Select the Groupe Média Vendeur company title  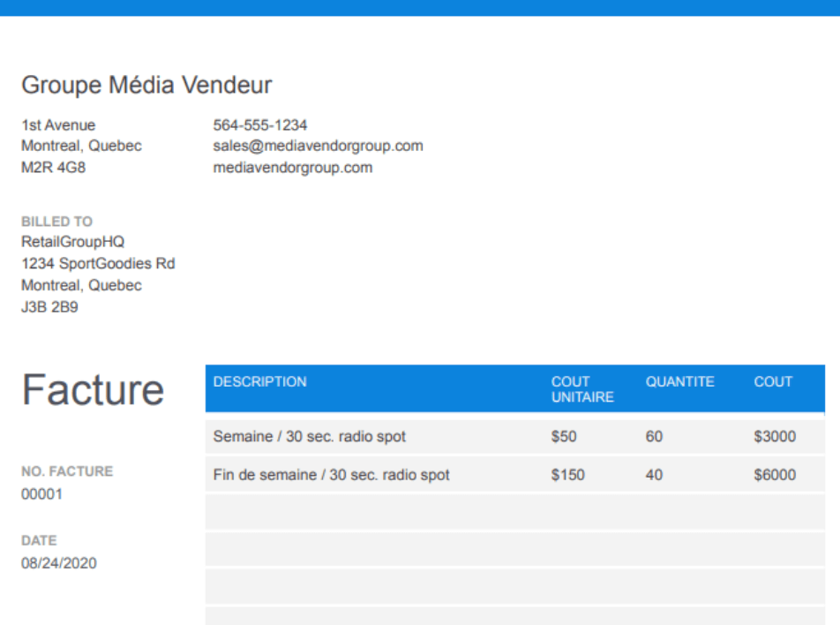[x=146, y=86]
